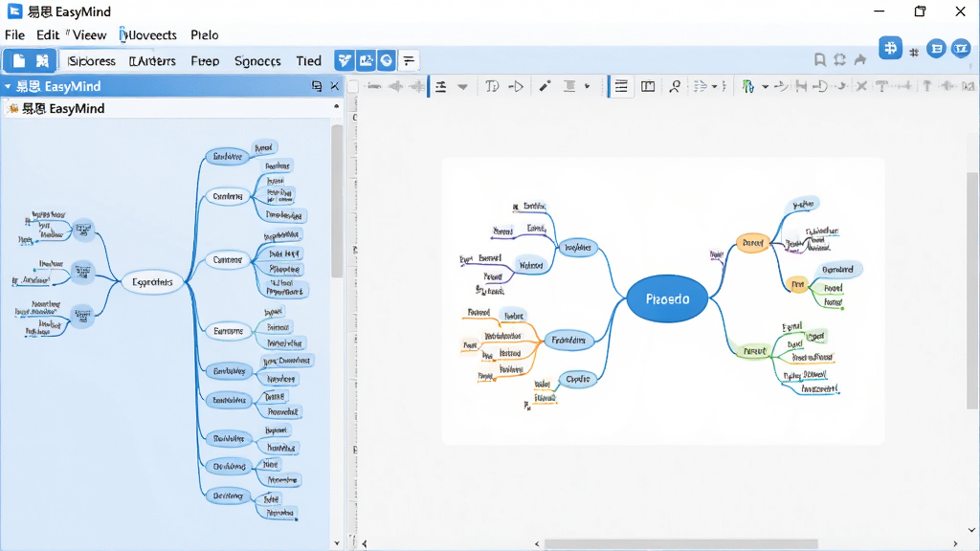Screen dimensions: 980x551
Task: Select the root node in the left outline map
Action: coord(152,282)
